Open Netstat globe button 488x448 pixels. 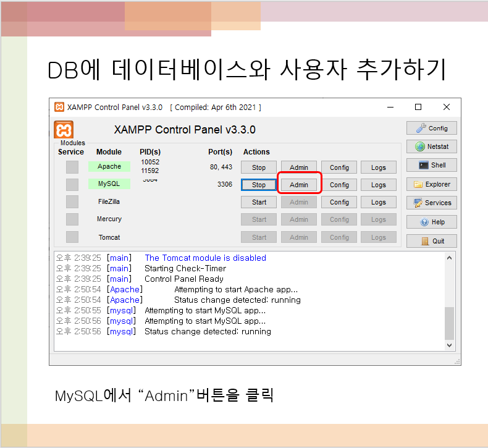click(431, 146)
